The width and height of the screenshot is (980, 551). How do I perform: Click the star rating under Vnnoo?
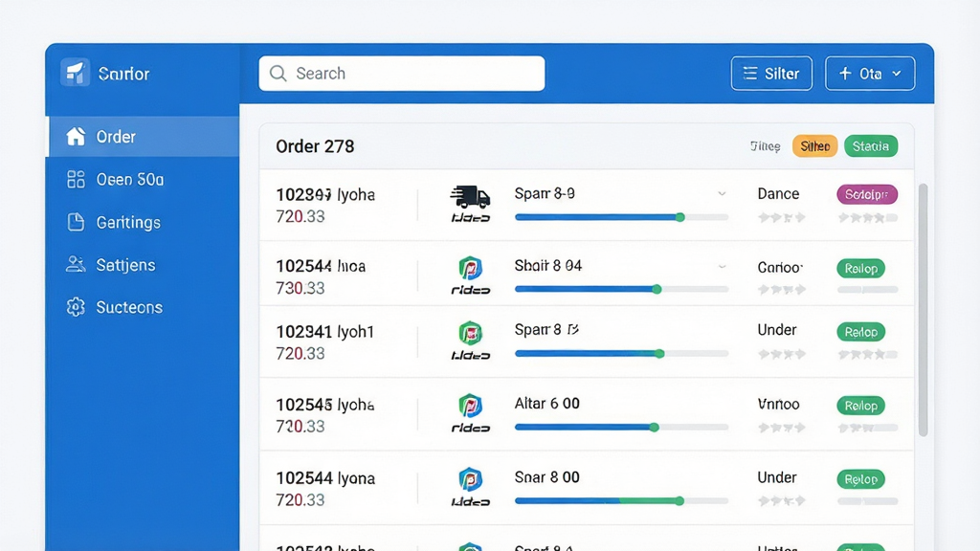tap(781, 428)
